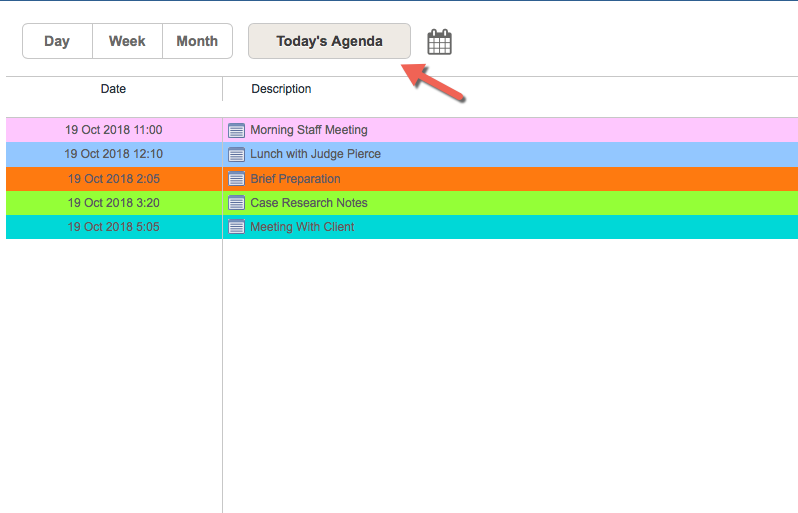Switch to the Week view
This screenshot has height=513, width=798.
tap(127, 41)
